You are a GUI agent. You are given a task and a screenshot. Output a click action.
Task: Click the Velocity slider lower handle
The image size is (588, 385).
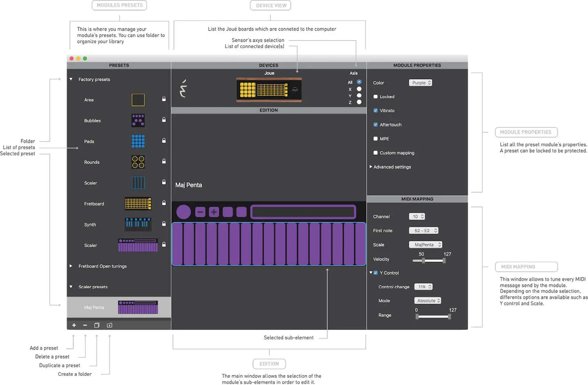424,260
